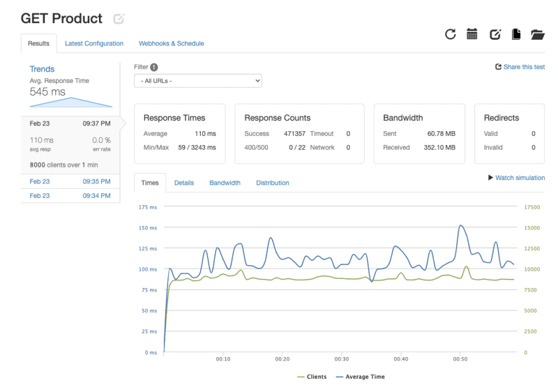The image size is (558, 392).
Task: Open the Distribution chart tab
Action: point(272,183)
